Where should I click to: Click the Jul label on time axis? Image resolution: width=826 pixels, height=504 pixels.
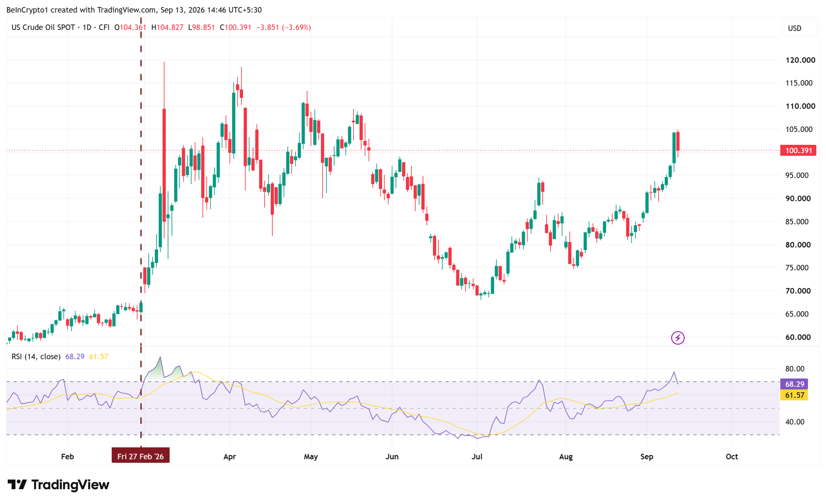477,456
